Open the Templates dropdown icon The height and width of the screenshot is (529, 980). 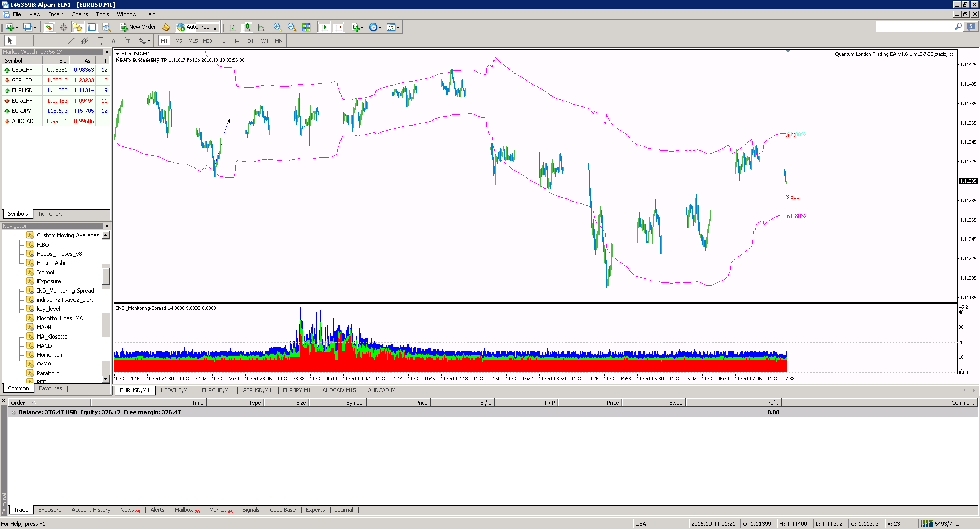tap(393, 27)
